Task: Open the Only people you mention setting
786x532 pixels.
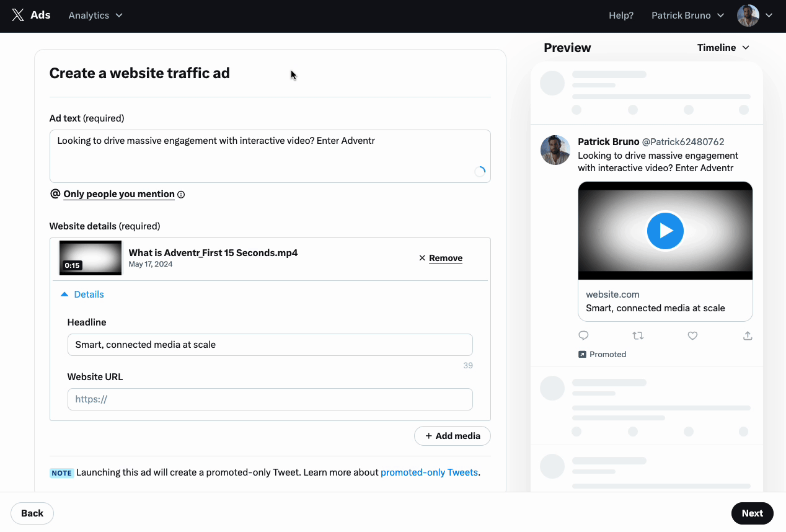Action: (119, 194)
